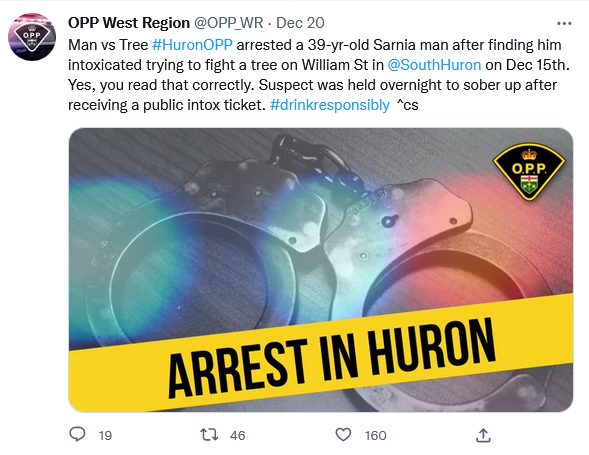Click the reply speech bubble icon

(77, 434)
